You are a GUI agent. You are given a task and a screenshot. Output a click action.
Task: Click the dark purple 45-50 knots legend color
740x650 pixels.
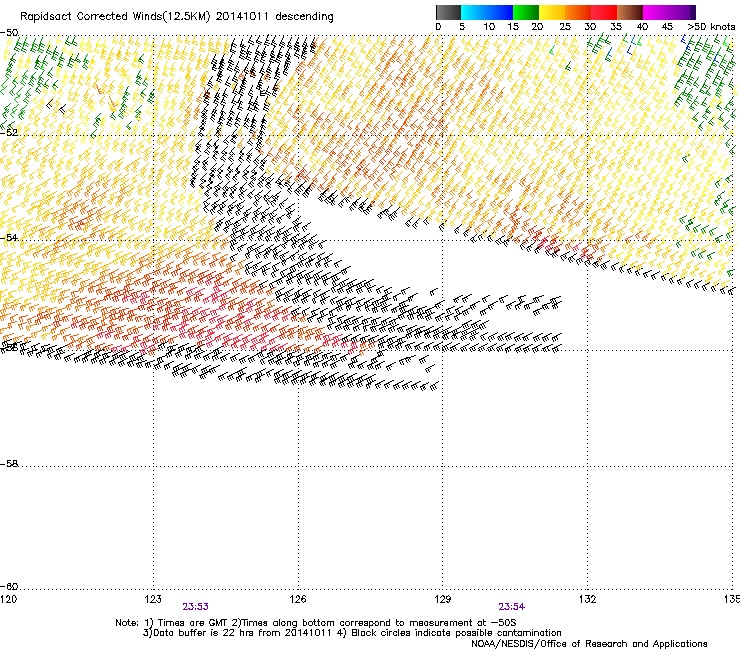[x=682, y=12]
